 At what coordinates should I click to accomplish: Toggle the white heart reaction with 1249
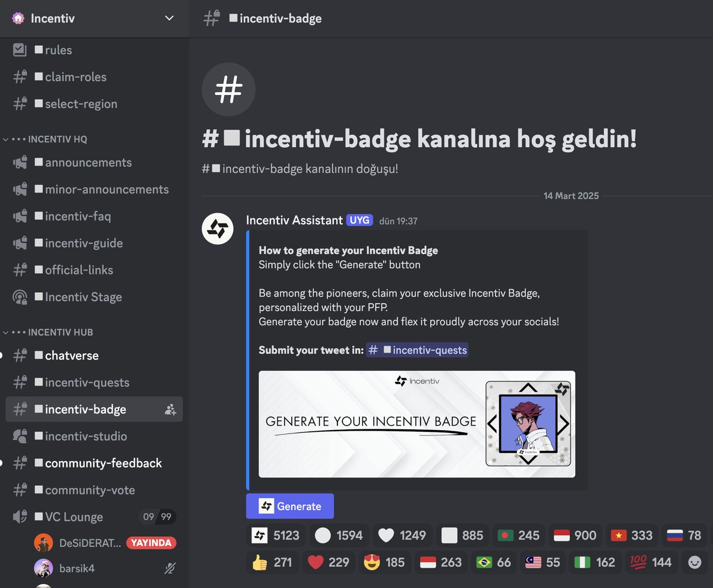[x=402, y=535]
